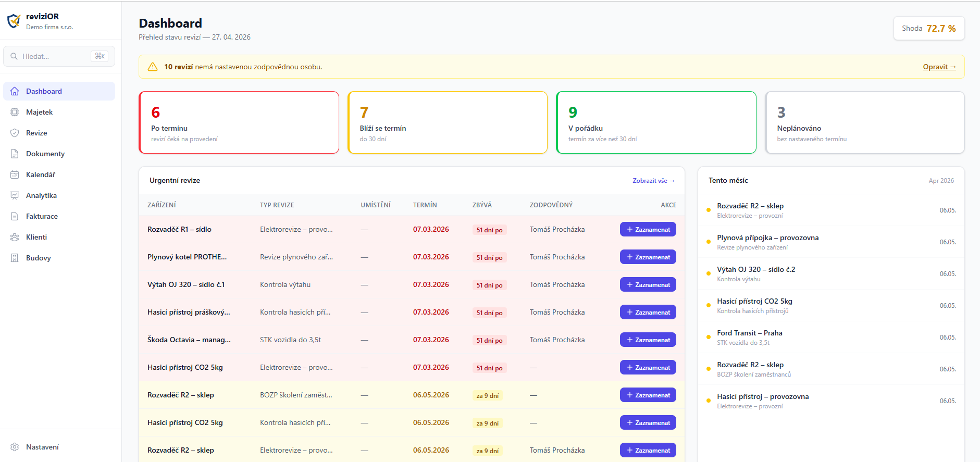This screenshot has width=980, height=462.
Task: Click Zaznamenat for Rozvaděč R1 – sídlo
Action: coord(648,229)
